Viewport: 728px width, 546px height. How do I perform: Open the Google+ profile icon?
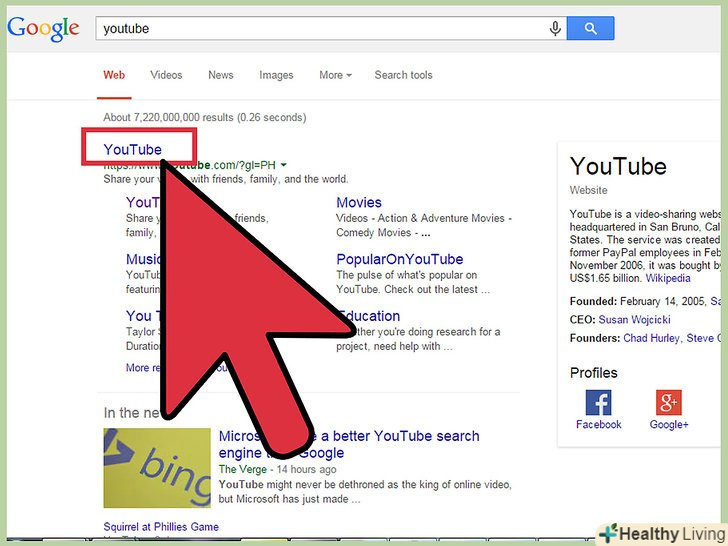[x=669, y=402]
